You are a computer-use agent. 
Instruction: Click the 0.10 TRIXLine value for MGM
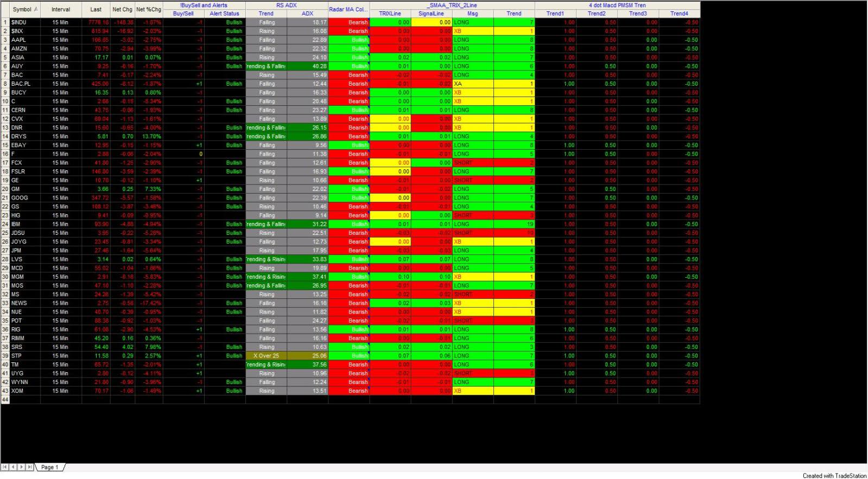pos(390,277)
